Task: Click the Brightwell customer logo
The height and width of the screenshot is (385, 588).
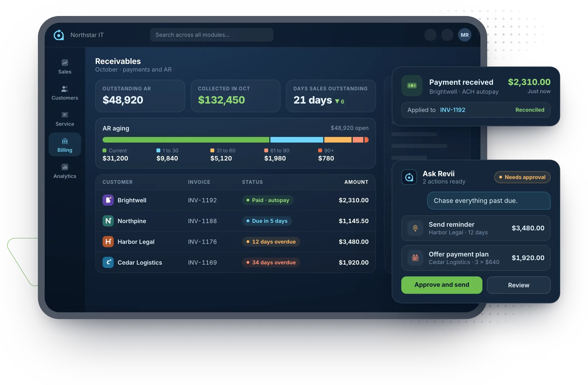Action: tap(108, 200)
